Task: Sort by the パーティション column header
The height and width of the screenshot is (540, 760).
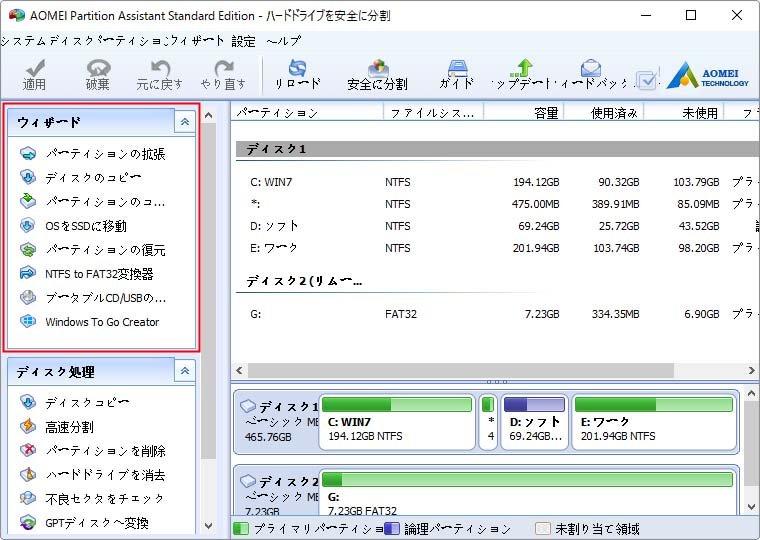Action: click(x=307, y=113)
